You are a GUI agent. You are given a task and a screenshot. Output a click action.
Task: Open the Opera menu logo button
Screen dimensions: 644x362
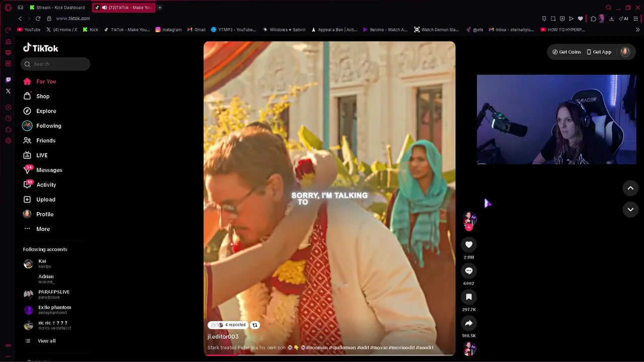[x=8, y=8]
